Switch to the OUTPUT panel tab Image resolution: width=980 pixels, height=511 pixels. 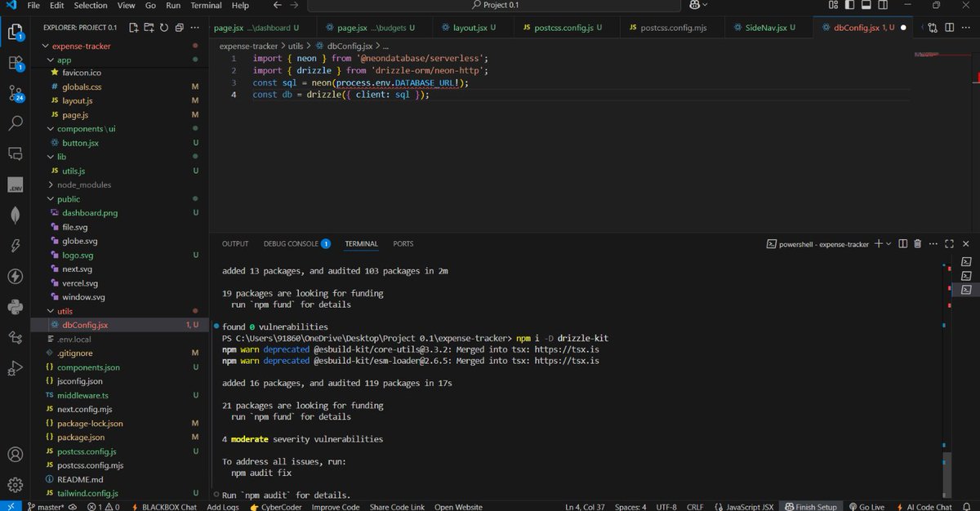(x=235, y=244)
